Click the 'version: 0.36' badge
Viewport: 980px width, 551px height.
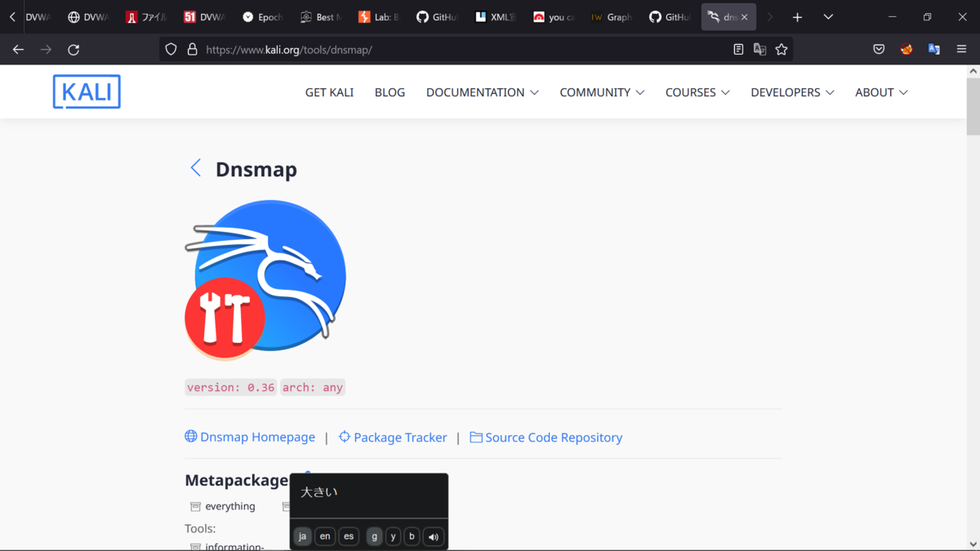coord(230,388)
